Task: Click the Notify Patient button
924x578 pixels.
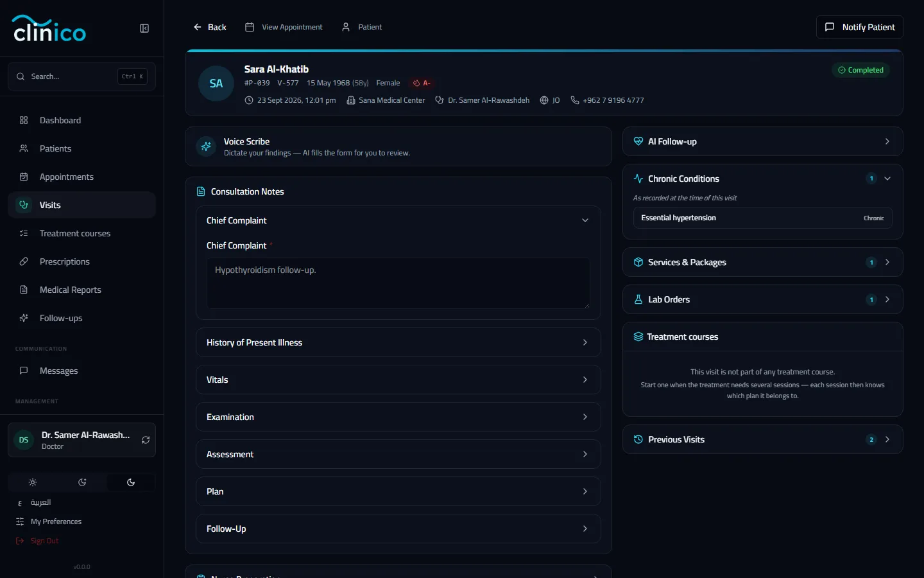Action: point(860,27)
